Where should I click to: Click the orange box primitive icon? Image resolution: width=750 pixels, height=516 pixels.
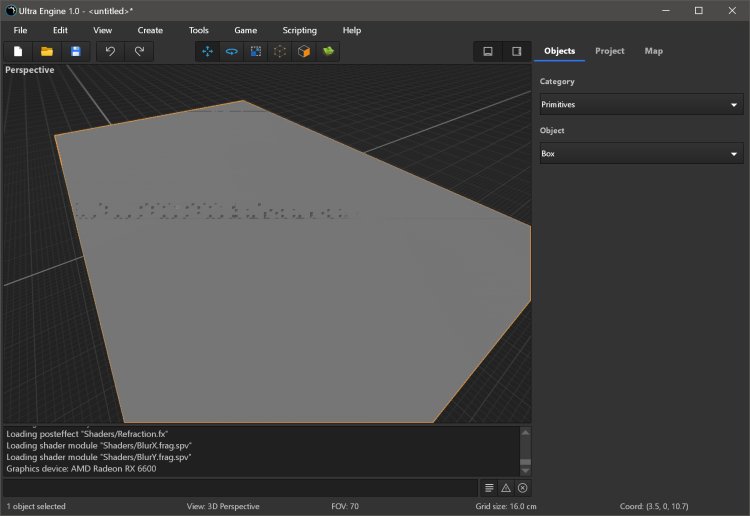point(303,51)
